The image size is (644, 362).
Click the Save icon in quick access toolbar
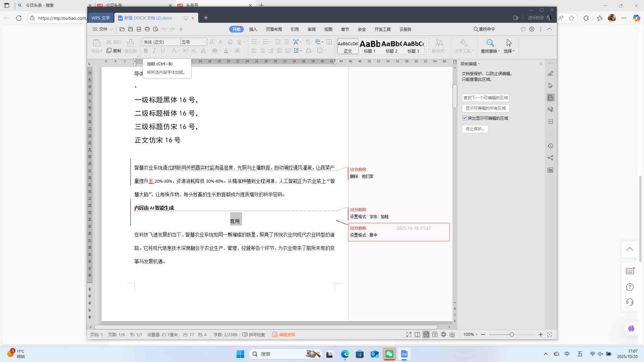pos(130,29)
